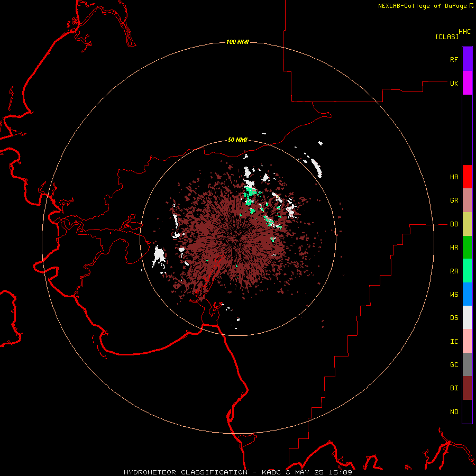
Task: Click the RA light-green legend swatch
Action: click(x=467, y=271)
